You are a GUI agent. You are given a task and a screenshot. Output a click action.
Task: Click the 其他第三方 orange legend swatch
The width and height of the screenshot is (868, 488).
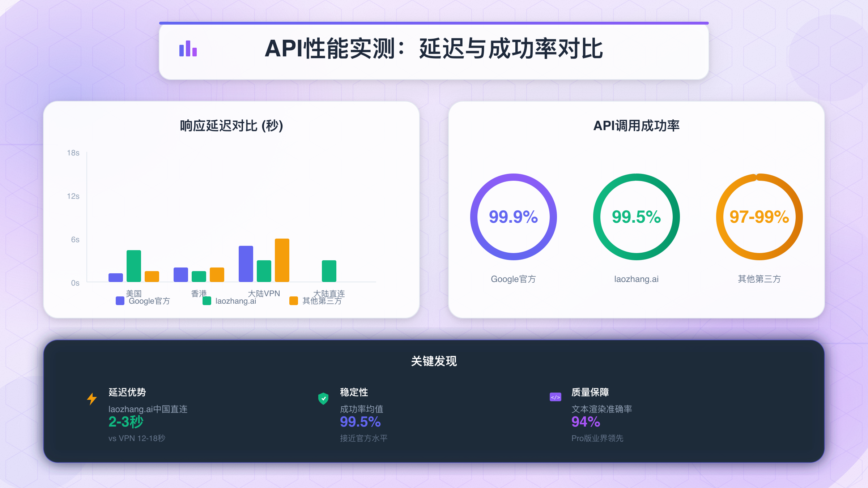(293, 301)
